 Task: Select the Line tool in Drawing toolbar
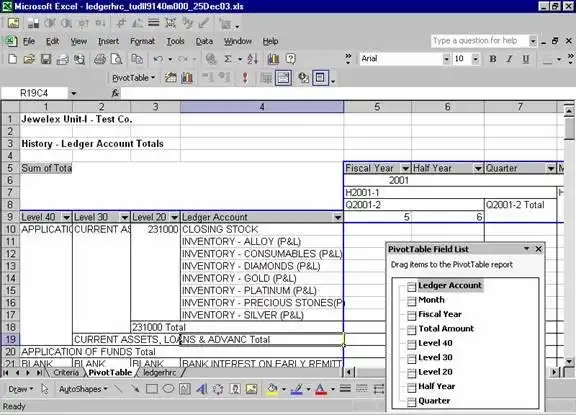coord(118,389)
